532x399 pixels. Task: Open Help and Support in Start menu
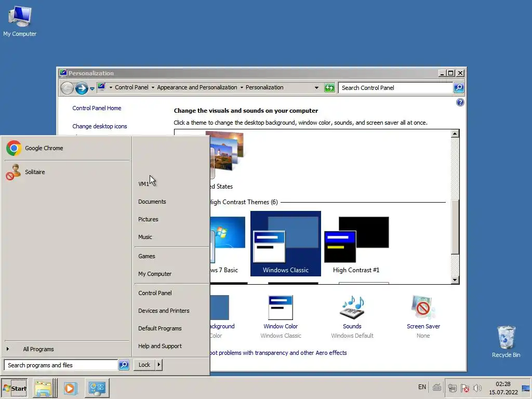click(171, 345)
